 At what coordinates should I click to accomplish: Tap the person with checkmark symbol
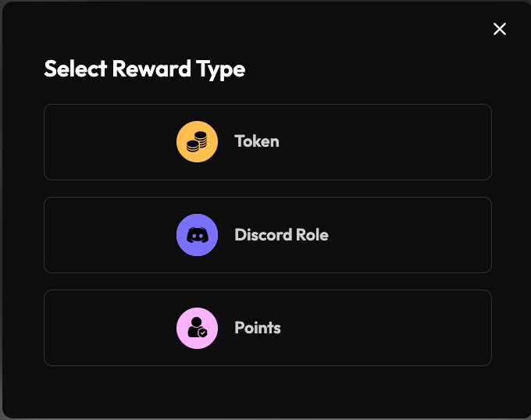[197, 328]
